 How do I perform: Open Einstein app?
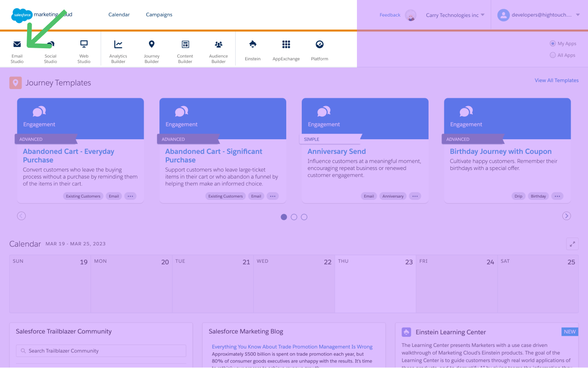(x=253, y=50)
